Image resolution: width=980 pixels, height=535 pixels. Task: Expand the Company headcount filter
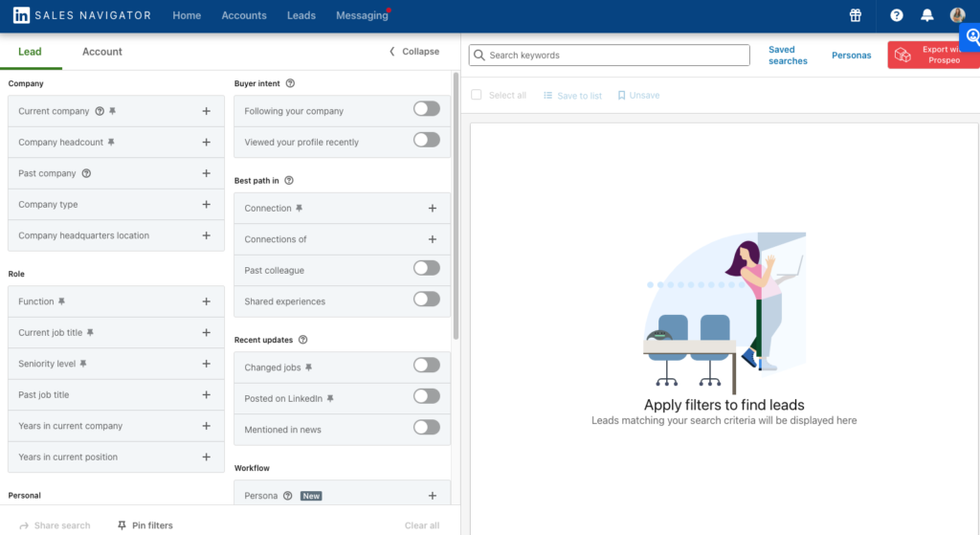tap(206, 143)
